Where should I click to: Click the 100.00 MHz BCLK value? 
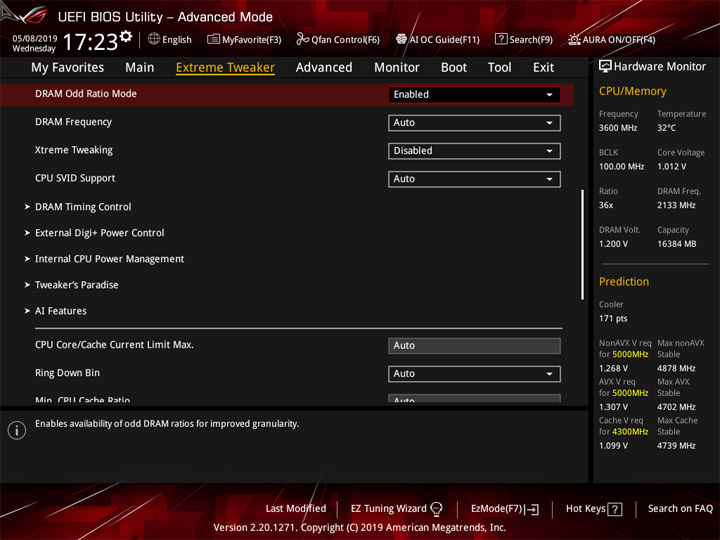pos(621,166)
